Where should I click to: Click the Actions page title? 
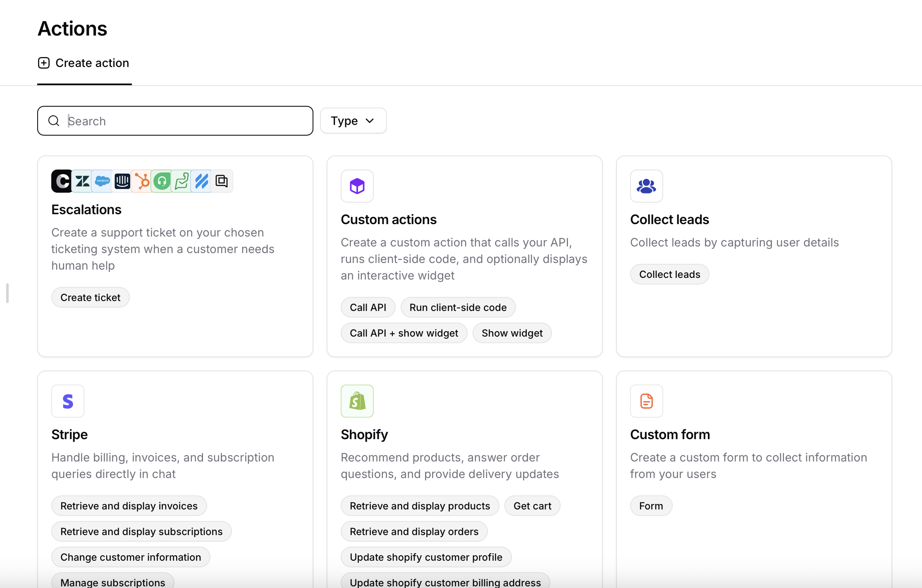pos(72,29)
